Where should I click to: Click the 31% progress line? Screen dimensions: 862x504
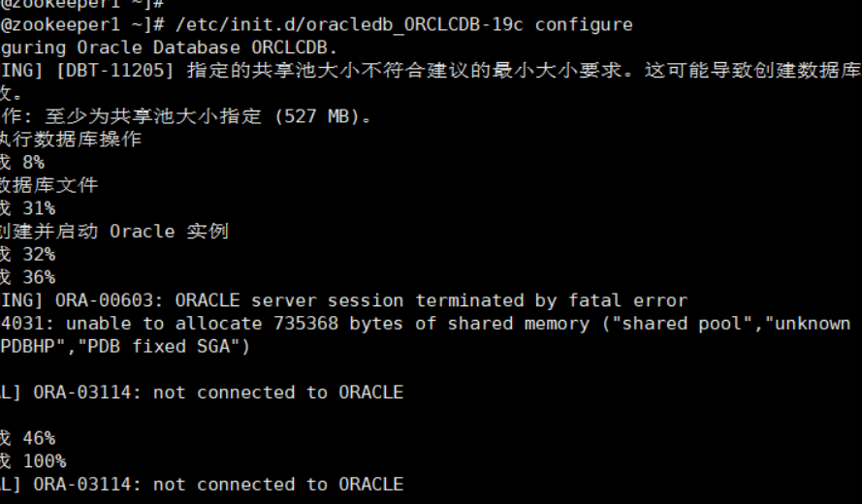27,208
